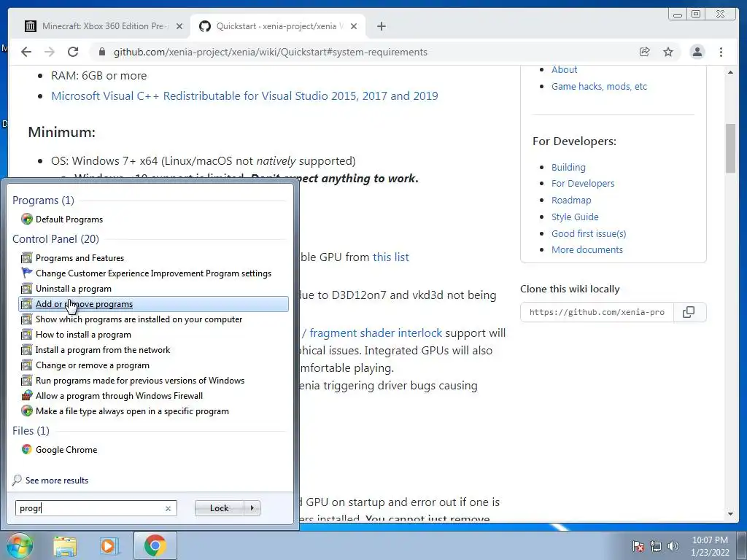Clear the Start menu search text
This screenshot has height=560, width=747.
click(x=168, y=508)
